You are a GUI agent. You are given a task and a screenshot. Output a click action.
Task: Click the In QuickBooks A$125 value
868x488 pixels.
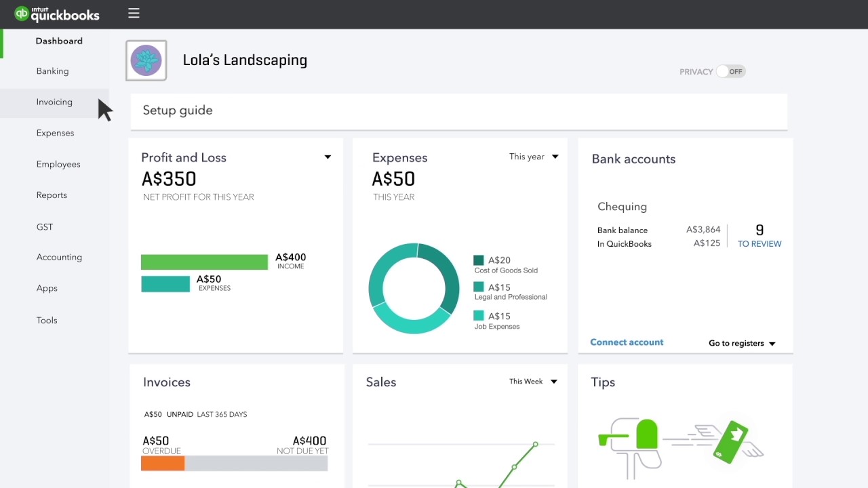coord(707,243)
